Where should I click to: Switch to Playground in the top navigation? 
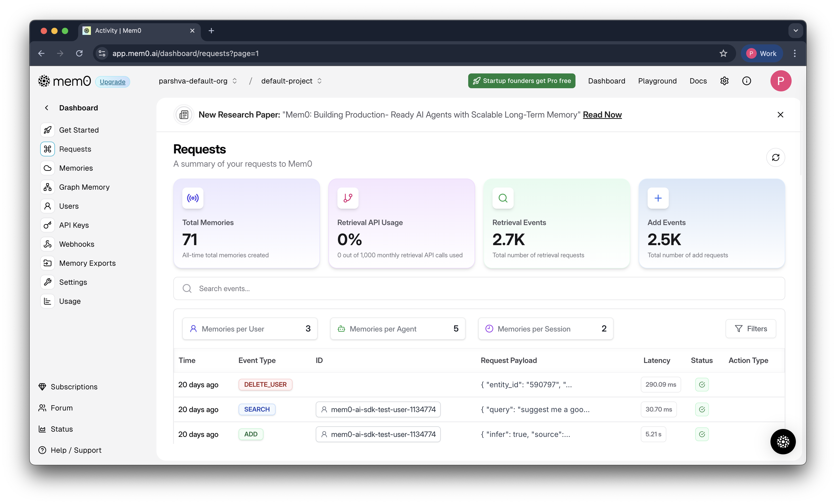pos(657,81)
